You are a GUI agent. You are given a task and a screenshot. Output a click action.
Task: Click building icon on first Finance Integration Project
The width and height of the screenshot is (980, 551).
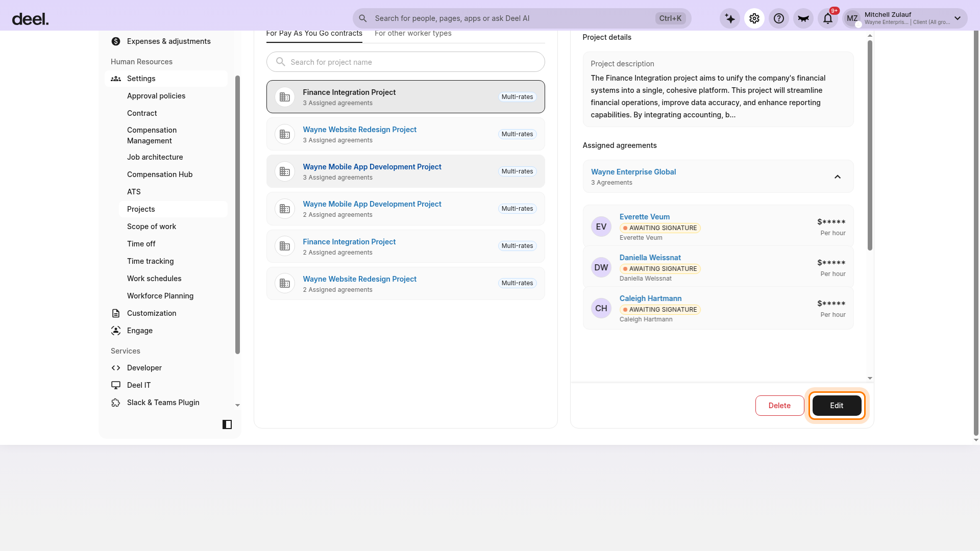coord(285,97)
